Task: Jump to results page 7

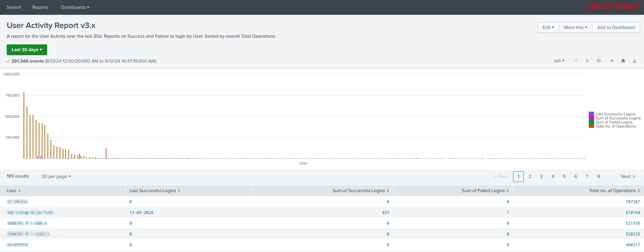Action: tap(587, 176)
